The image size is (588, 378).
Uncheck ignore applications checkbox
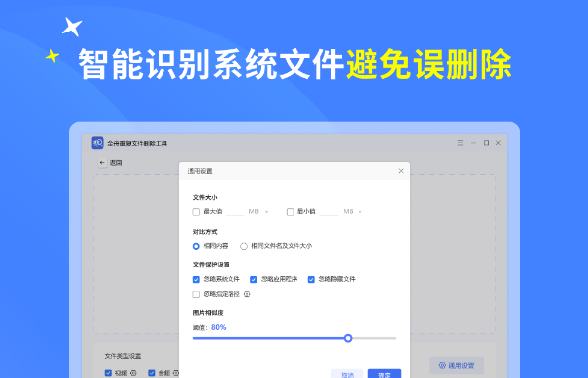click(x=253, y=280)
